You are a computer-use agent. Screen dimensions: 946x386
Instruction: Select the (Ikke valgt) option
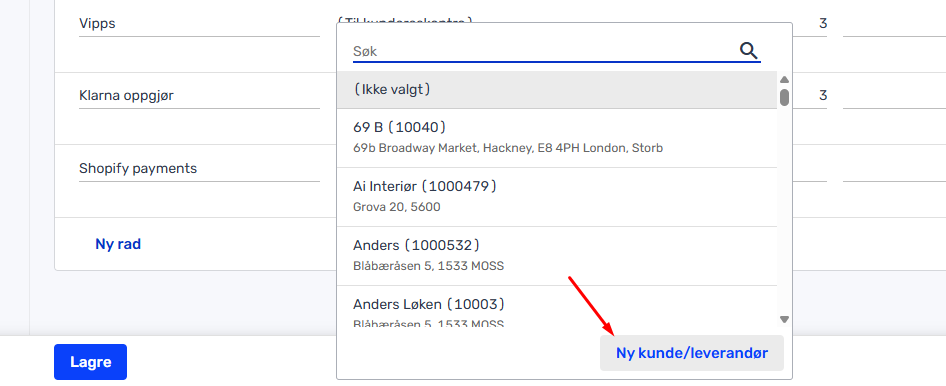pyautogui.click(x=557, y=90)
